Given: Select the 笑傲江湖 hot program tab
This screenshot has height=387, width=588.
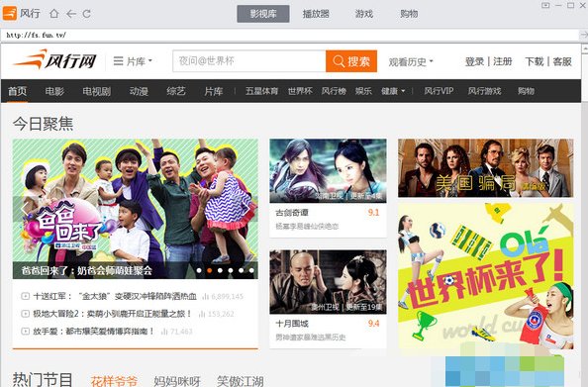Looking at the screenshot, I should 240,381.
